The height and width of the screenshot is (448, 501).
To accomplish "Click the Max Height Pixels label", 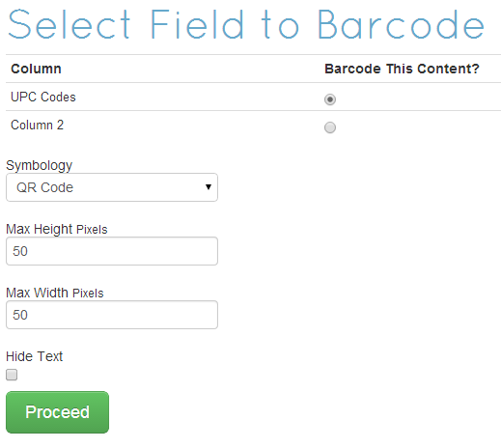I will pyautogui.click(x=57, y=229).
